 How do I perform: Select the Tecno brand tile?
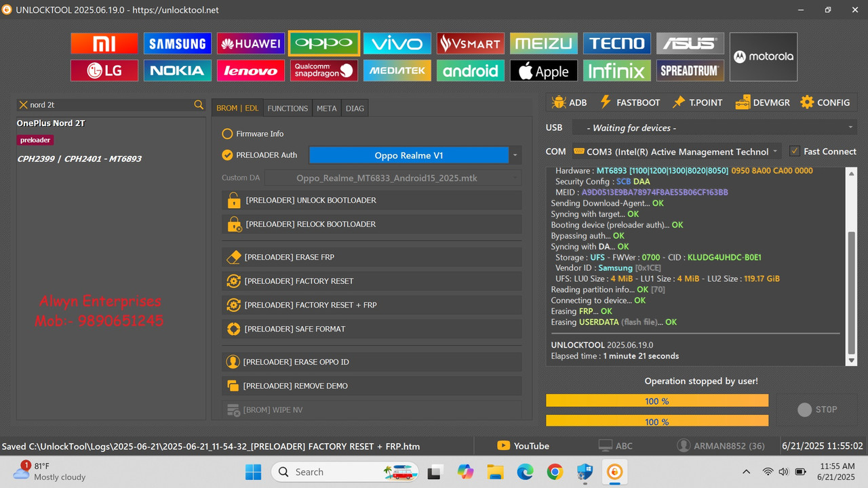pyautogui.click(x=617, y=43)
